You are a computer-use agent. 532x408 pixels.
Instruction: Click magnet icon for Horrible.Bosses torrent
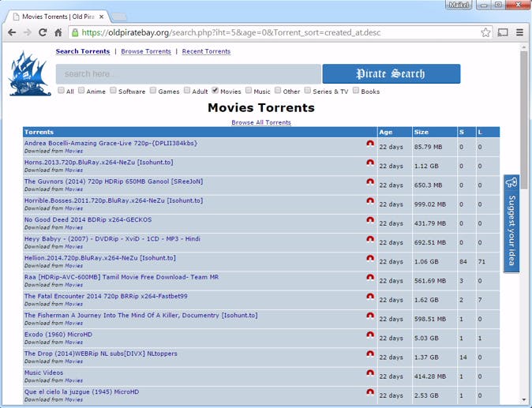(370, 200)
